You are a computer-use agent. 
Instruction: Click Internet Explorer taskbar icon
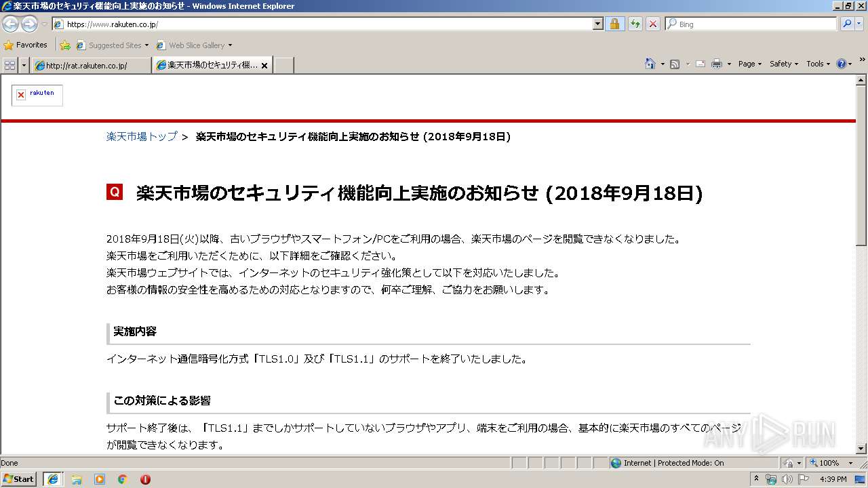pos(53,479)
